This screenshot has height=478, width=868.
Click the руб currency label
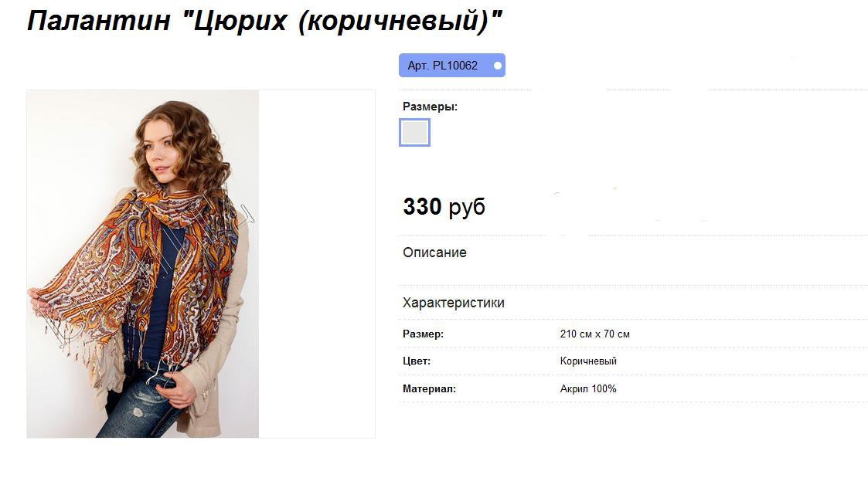coord(467,208)
